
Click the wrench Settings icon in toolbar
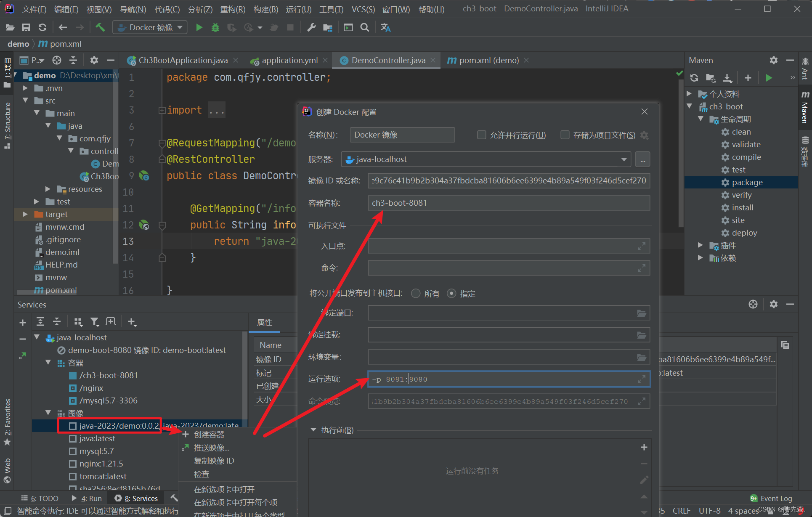[x=311, y=27]
